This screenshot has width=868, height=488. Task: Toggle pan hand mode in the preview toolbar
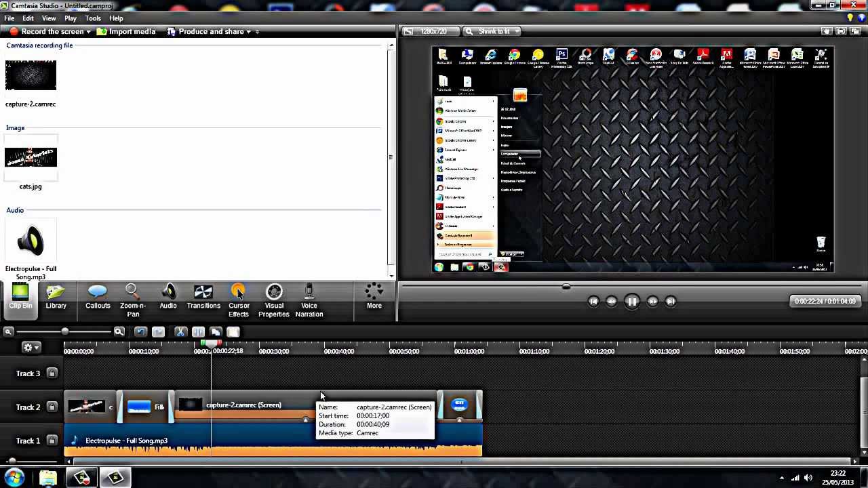pos(827,31)
